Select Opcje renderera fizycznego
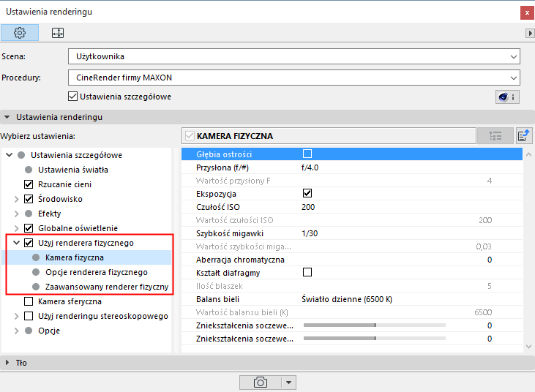 97,272
